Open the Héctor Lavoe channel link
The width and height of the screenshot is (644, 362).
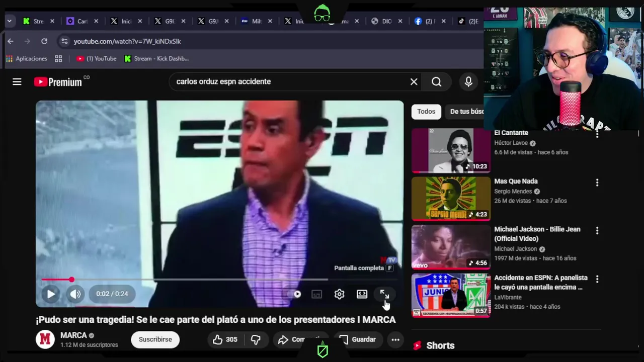(511, 143)
